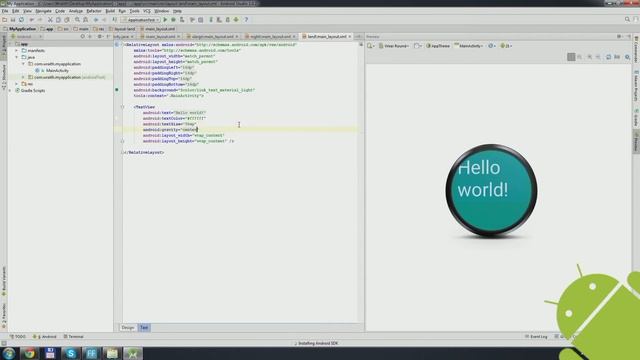Open the Wear Round device dropdown
The width and height of the screenshot is (640, 360).
point(393,46)
